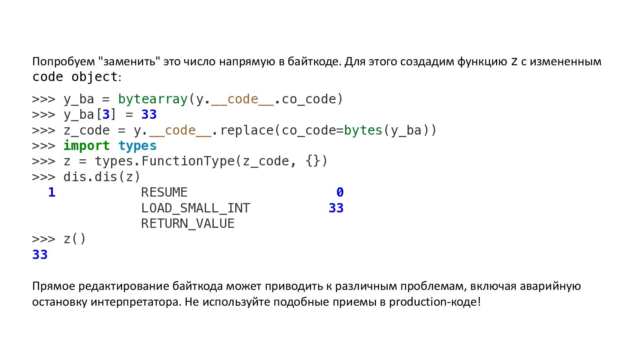
Task: Click the RETURN_VALUE opcode
Action: point(188,223)
